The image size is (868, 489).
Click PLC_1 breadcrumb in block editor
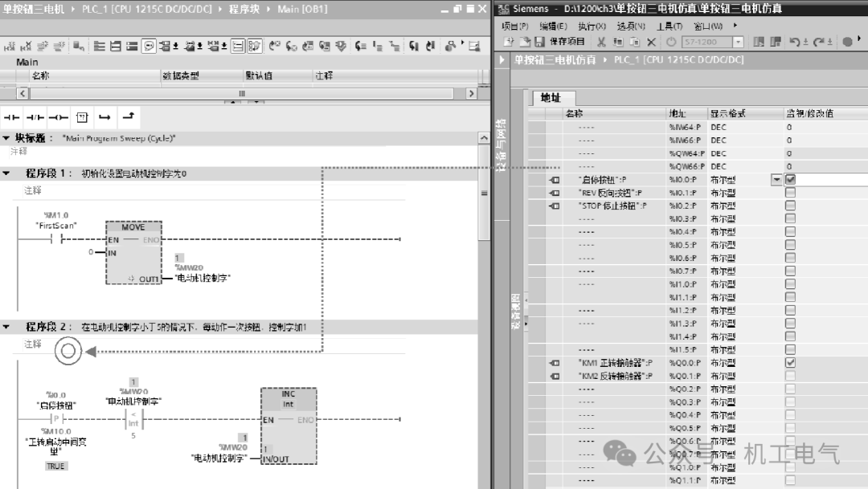[147, 9]
